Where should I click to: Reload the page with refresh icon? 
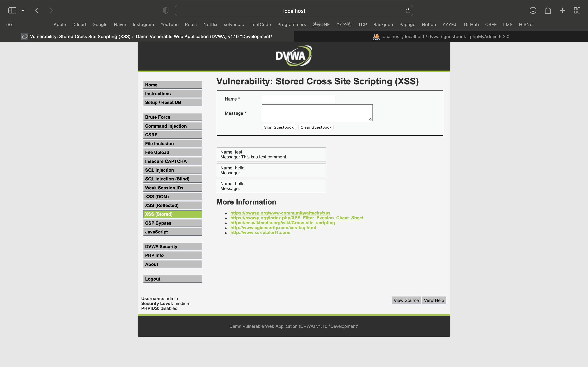pyautogui.click(x=408, y=11)
